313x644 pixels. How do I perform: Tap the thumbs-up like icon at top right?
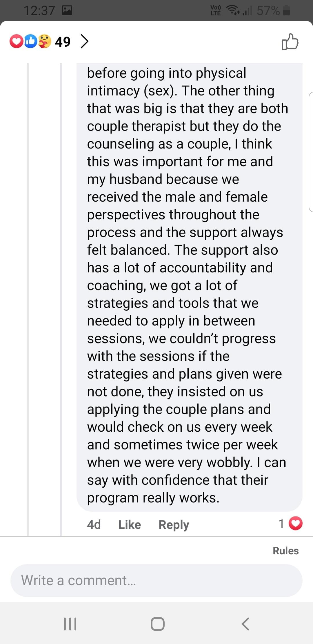[x=290, y=42]
